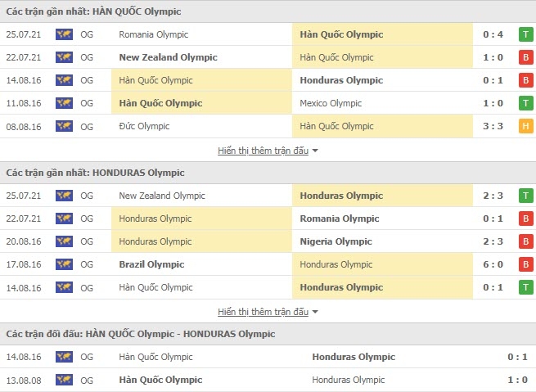Image resolution: width=536 pixels, height=392 pixels.
Task: Open the Mexico Olympic team link
Action: click(331, 103)
